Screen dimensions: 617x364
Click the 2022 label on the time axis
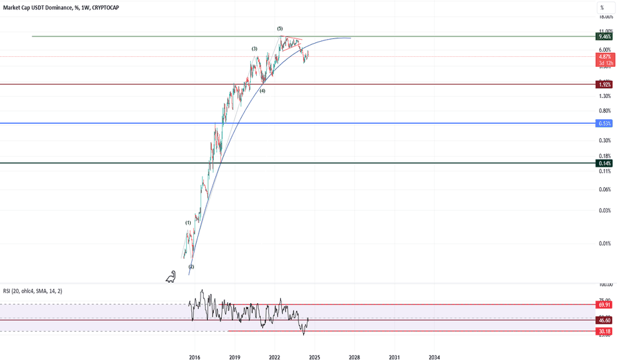point(274,357)
